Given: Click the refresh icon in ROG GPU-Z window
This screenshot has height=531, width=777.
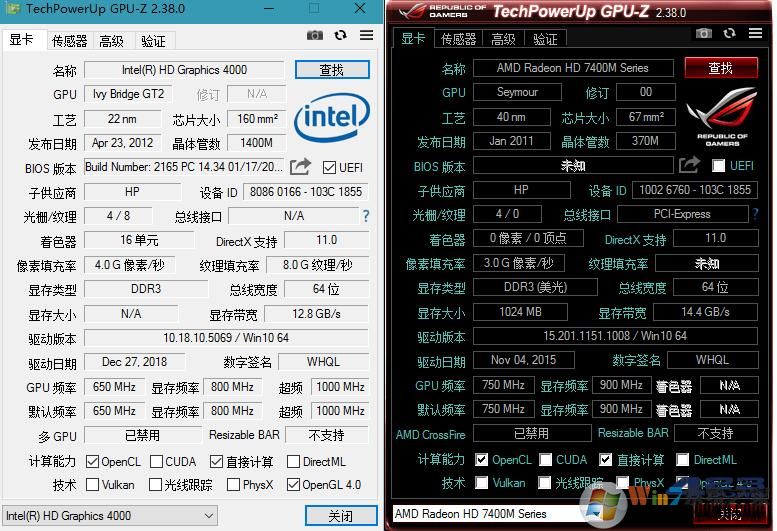Looking at the screenshot, I should [x=729, y=34].
